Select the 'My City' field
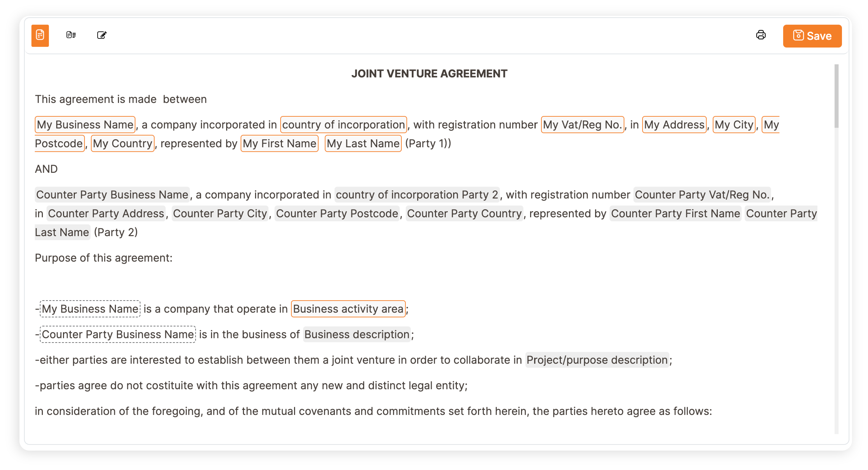 tap(734, 125)
